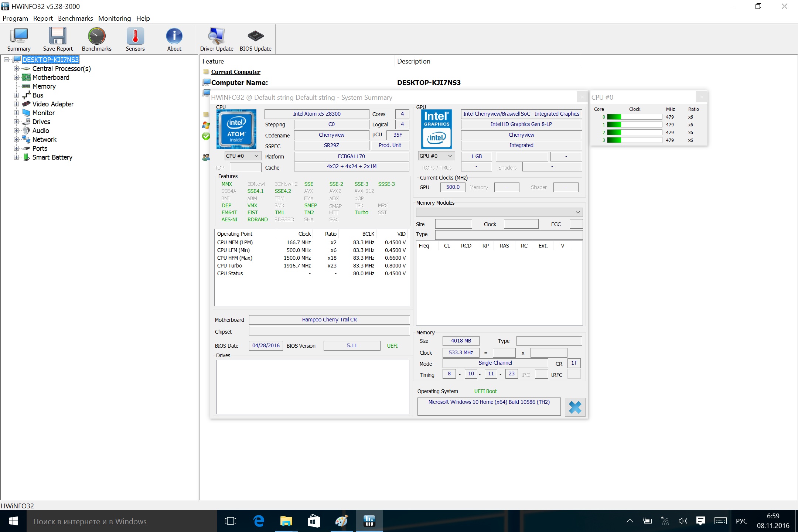Click the Current Computer link

(236, 72)
